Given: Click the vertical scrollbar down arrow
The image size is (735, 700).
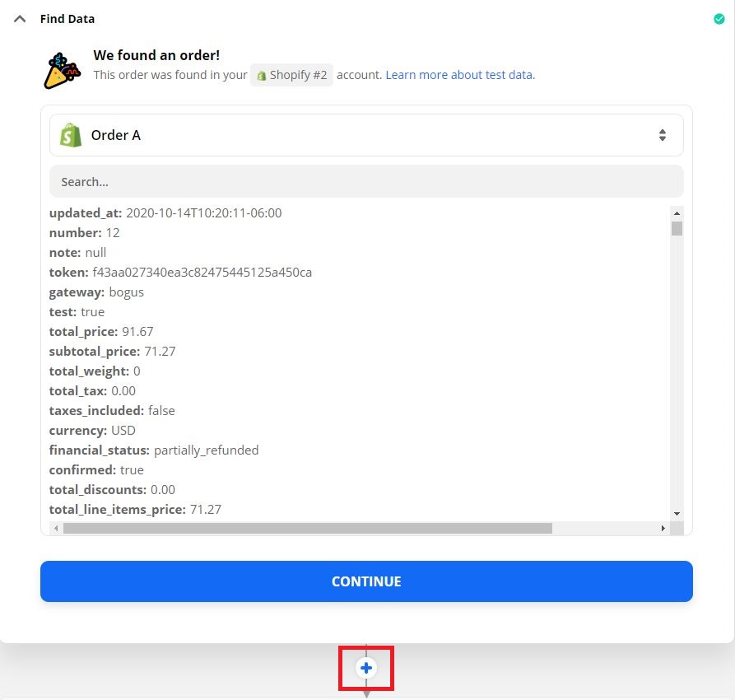Looking at the screenshot, I should pyautogui.click(x=677, y=514).
